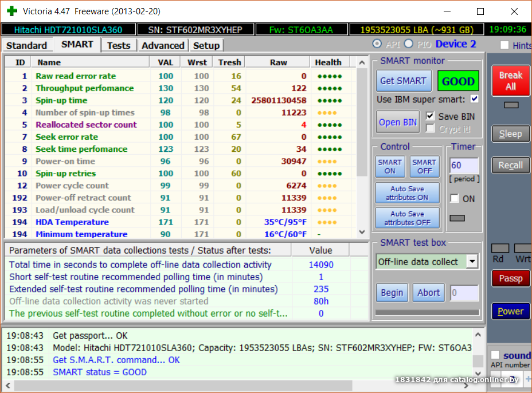This screenshot has height=393, width=532.
Task: Select the Load/unload cycle count row
Action: 180,210
